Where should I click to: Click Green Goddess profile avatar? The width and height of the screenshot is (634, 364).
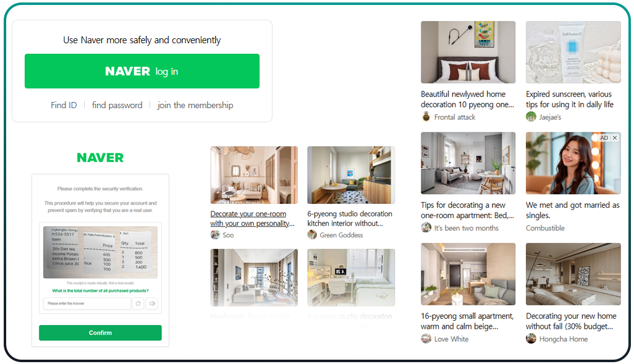tap(312, 235)
